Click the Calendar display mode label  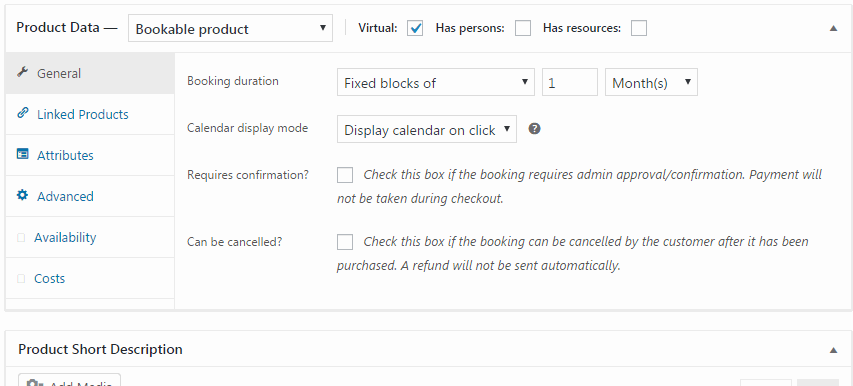[x=248, y=128]
